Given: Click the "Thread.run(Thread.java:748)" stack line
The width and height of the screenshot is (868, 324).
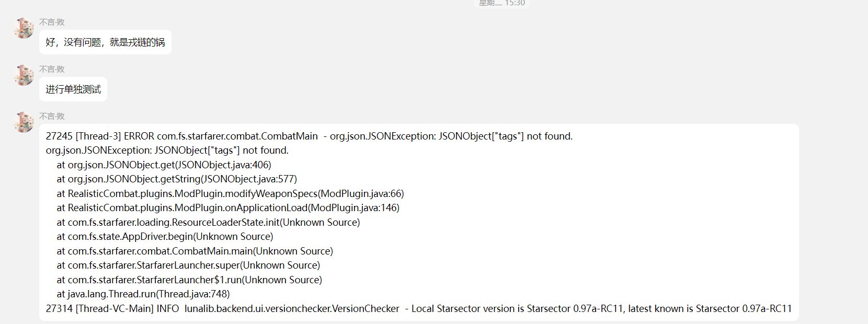Looking at the screenshot, I should pyautogui.click(x=143, y=294).
